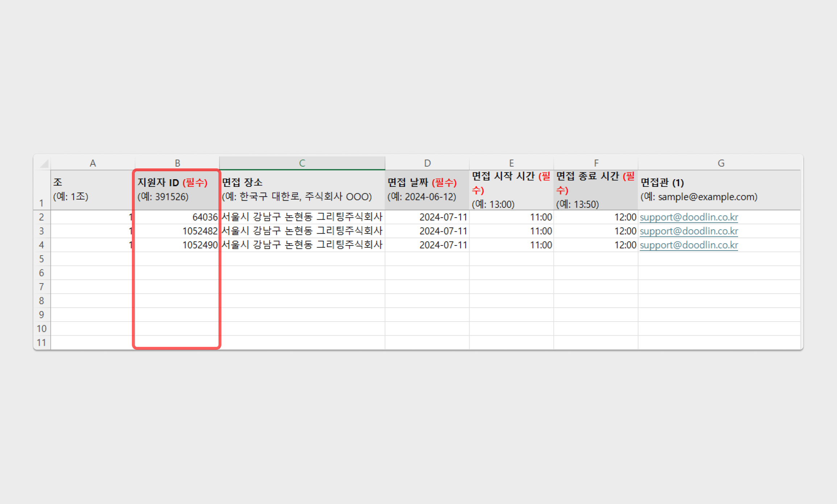Screen dimensions: 837x504
Task: Click row 5 header number
Action: 41,259
